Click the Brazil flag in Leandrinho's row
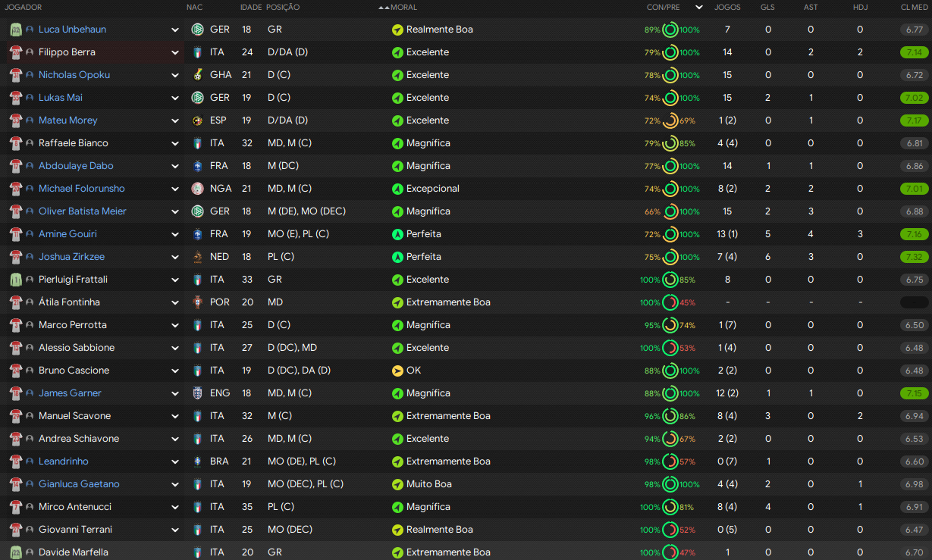Screen dimensions: 932x560 pyautogui.click(x=198, y=461)
